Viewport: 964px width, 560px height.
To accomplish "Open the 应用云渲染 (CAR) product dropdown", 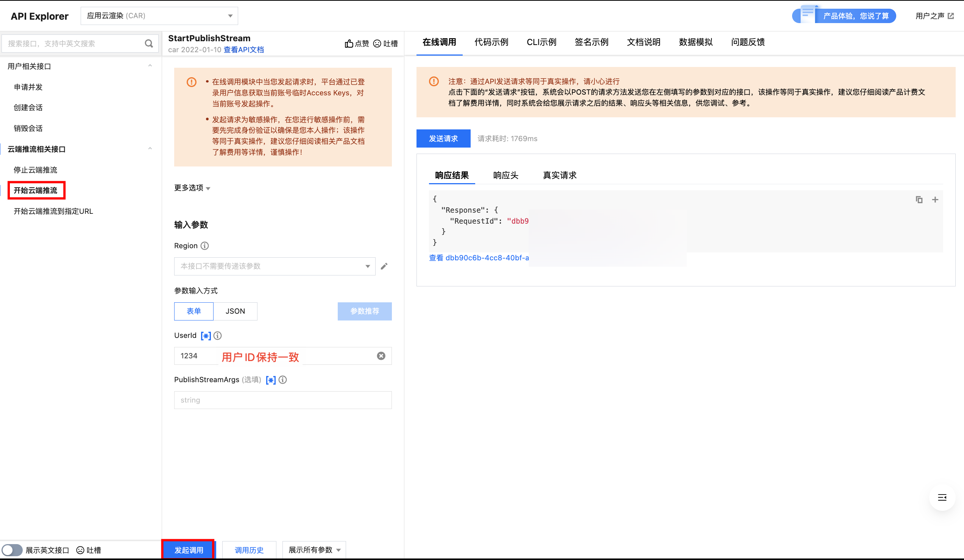I will click(159, 16).
